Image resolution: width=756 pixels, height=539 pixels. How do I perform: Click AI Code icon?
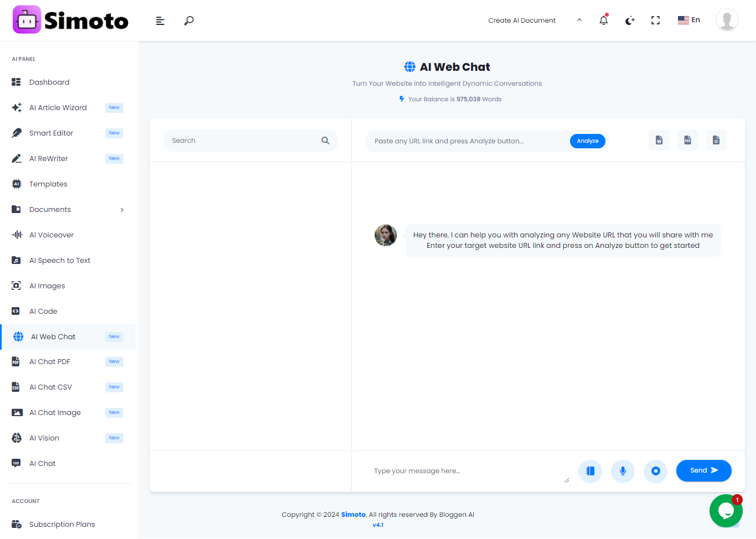(16, 311)
